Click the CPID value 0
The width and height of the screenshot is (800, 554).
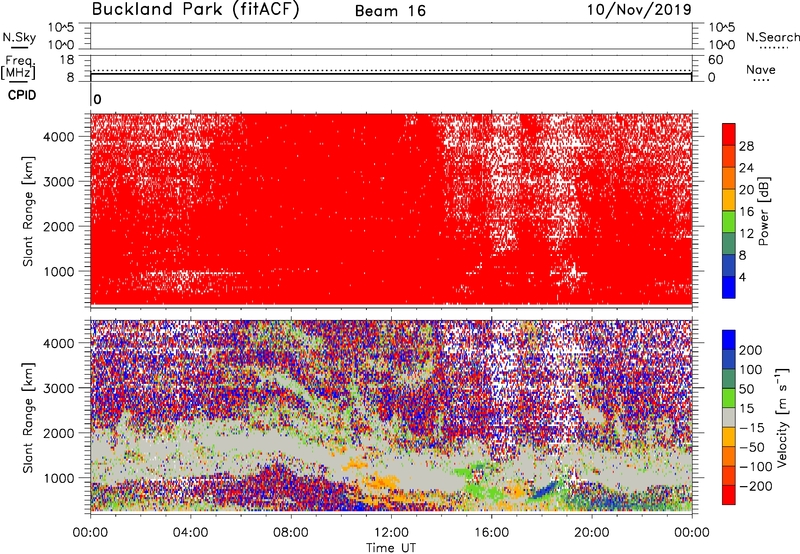pyautogui.click(x=97, y=100)
